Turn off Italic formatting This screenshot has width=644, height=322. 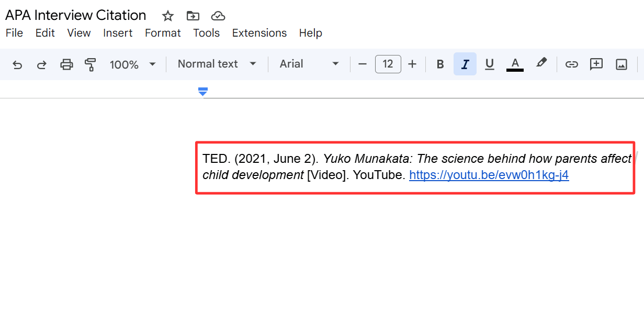(x=465, y=64)
